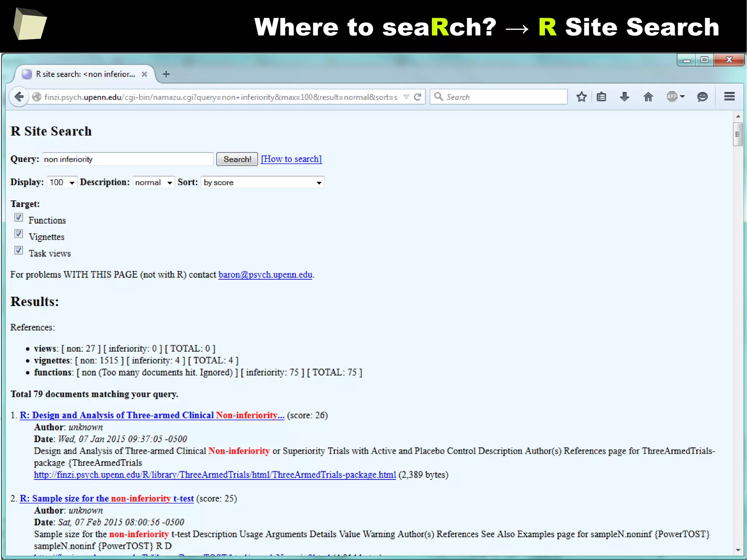Bookmark this page with star icon
The width and height of the screenshot is (747, 560).
[x=581, y=97]
